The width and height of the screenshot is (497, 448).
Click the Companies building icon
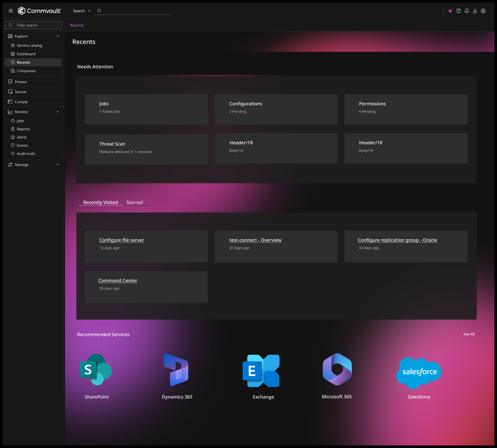(x=13, y=71)
